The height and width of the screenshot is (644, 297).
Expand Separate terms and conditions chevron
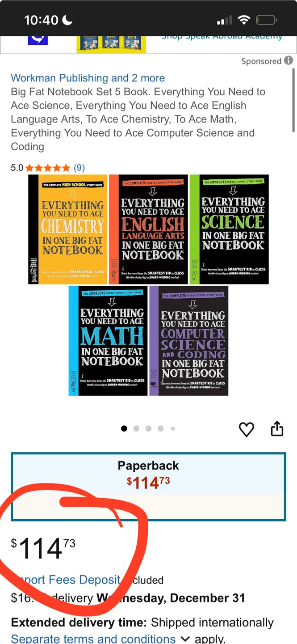tap(185, 639)
